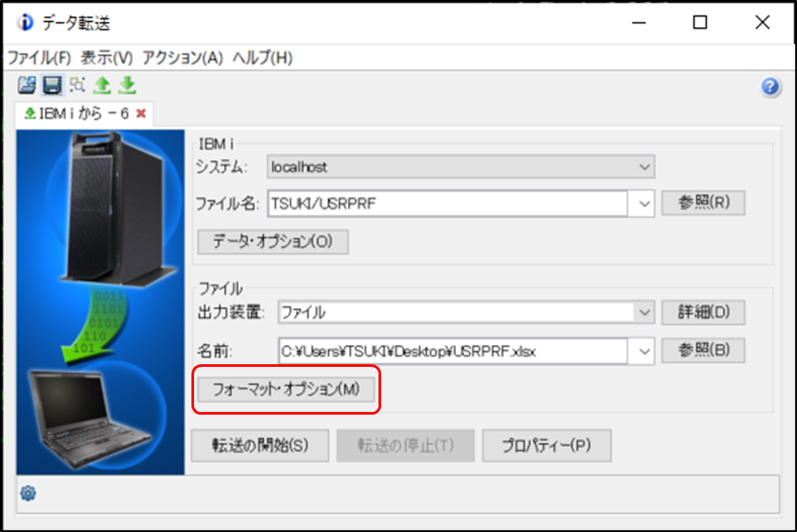
Task: Click the 名前 field with the USRPRF.xlsx path
Action: [x=453, y=351]
